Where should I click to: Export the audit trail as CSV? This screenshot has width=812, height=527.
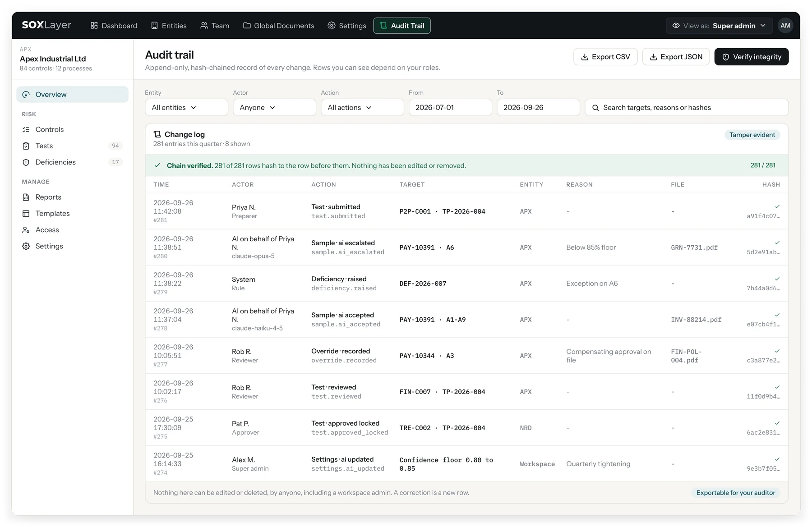(x=605, y=57)
